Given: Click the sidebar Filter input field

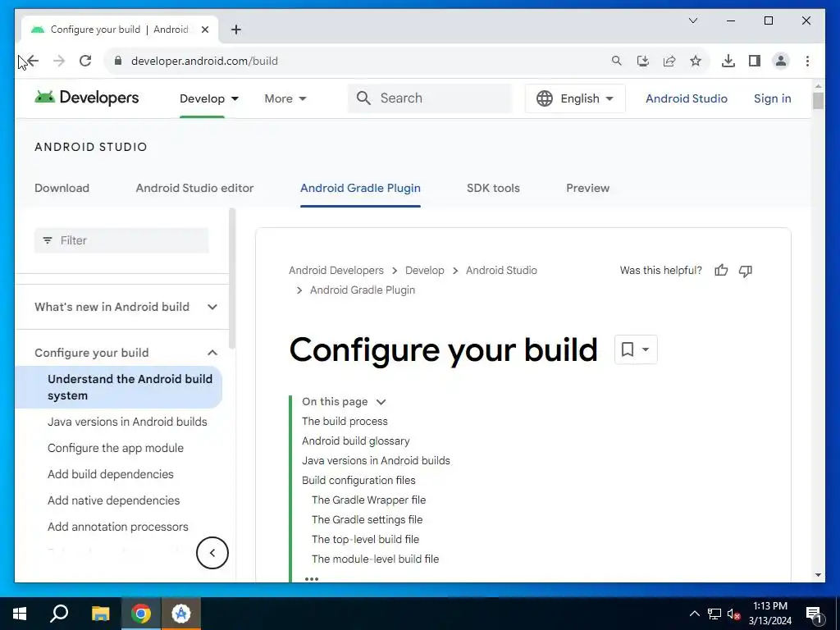Looking at the screenshot, I should [x=121, y=240].
